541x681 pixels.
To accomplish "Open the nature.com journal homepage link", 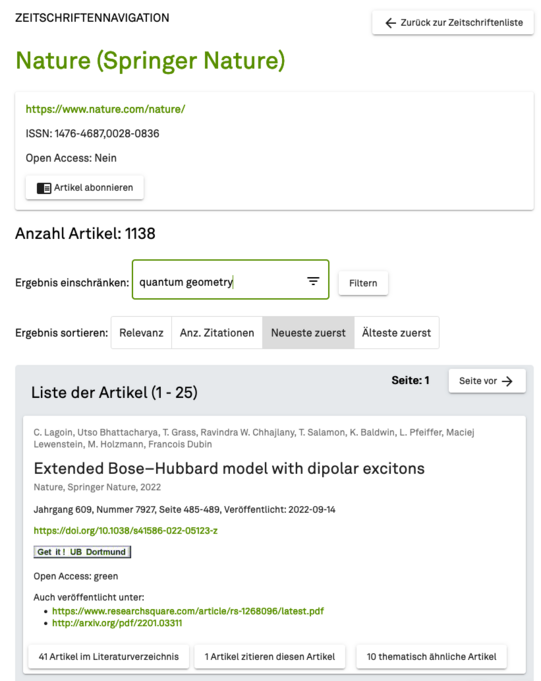I will (x=106, y=109).
